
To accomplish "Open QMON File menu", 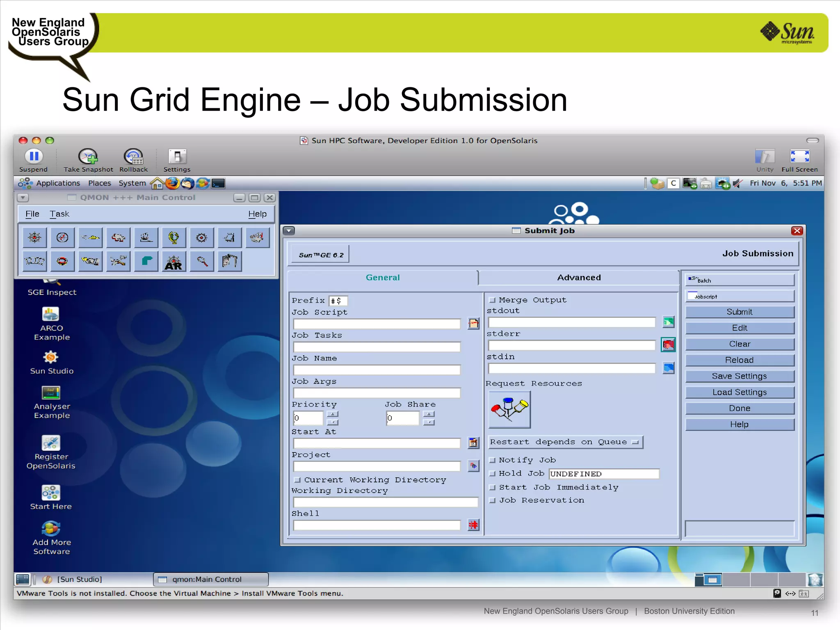I will click(32, 214).
